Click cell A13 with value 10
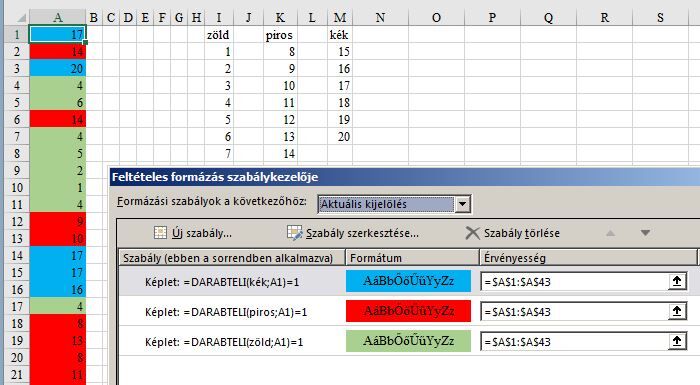Image resolution: width=700 pixels, height=385 pixels. (x=58, y=238)
